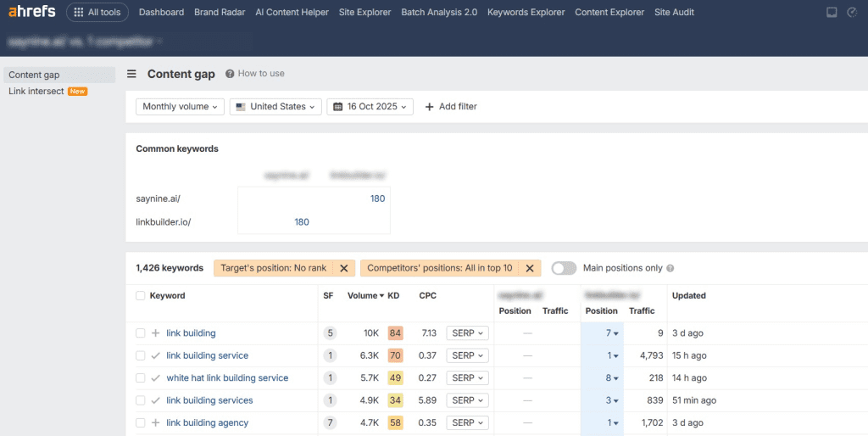Image resolution: width=868 pixels, height=436 pixels.
Task: Click KD 49 badge
Action: tap(395, 377)
